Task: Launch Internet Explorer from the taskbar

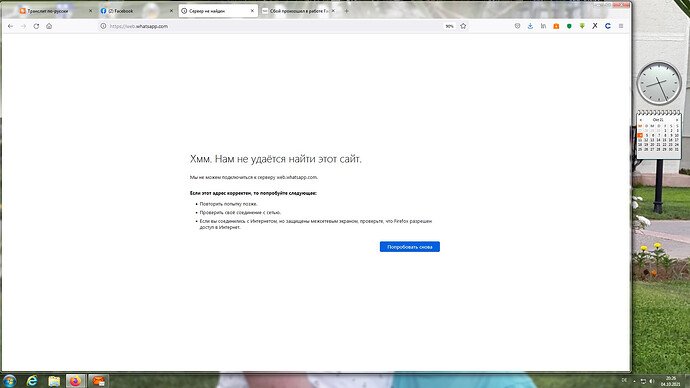Action: [x=32, y=381]
